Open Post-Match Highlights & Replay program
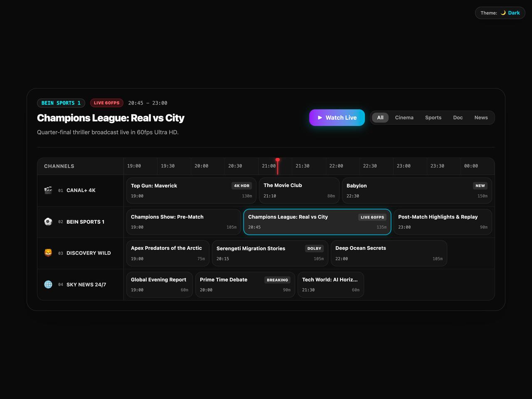This screenshot has height=399, width=532. pos(443,222)
